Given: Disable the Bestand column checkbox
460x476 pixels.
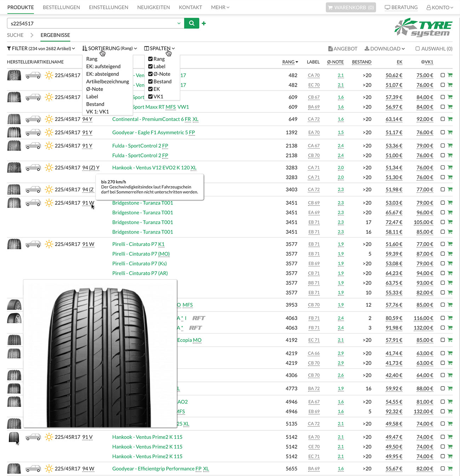Looking at the screenshot, I should click(x=151, y=81).
